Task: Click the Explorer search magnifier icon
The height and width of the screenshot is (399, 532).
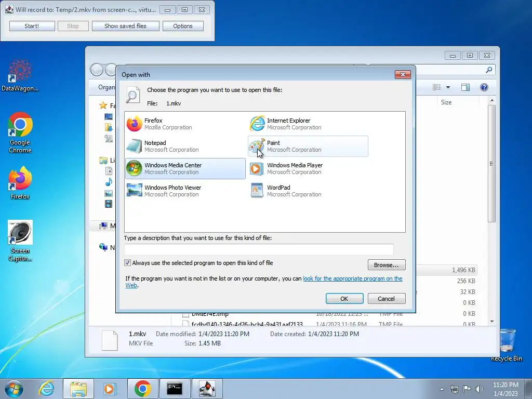Action: click(x=489, y=70)
